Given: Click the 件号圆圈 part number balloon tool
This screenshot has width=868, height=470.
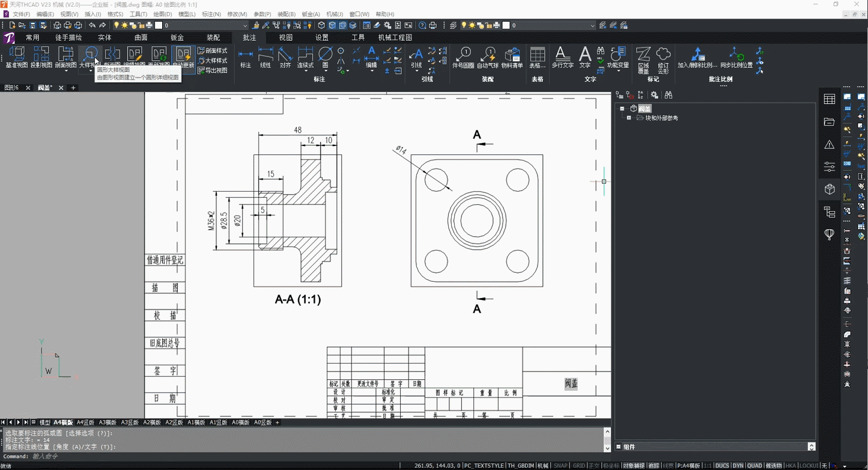Looking at the screenshot, I should (x=463, y=58).
